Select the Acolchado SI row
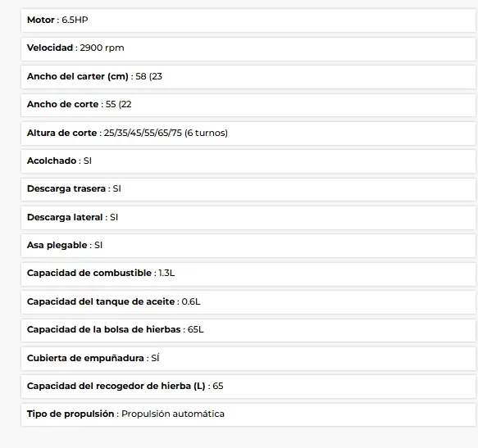This screenshot has height=448, width=478. click(248, 161)
